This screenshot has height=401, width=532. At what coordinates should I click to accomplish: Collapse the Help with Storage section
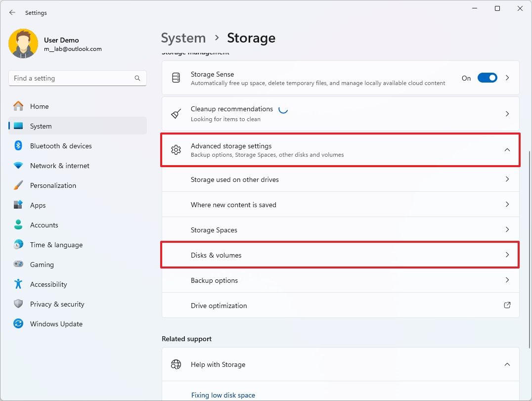coord(507,364)
